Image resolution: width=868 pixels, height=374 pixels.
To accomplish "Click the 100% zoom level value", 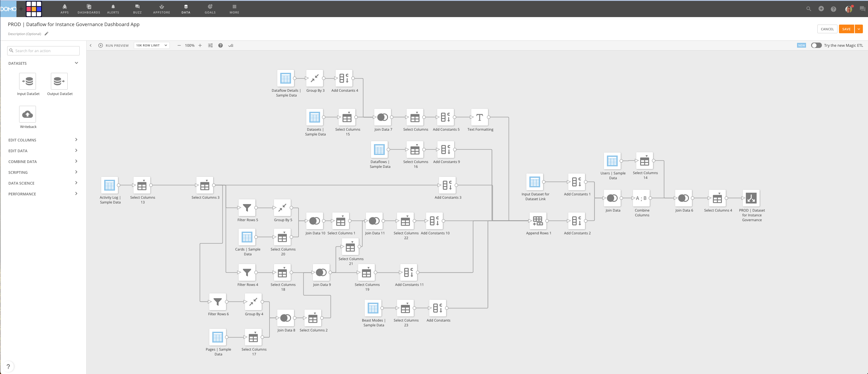I will [189, 46].
